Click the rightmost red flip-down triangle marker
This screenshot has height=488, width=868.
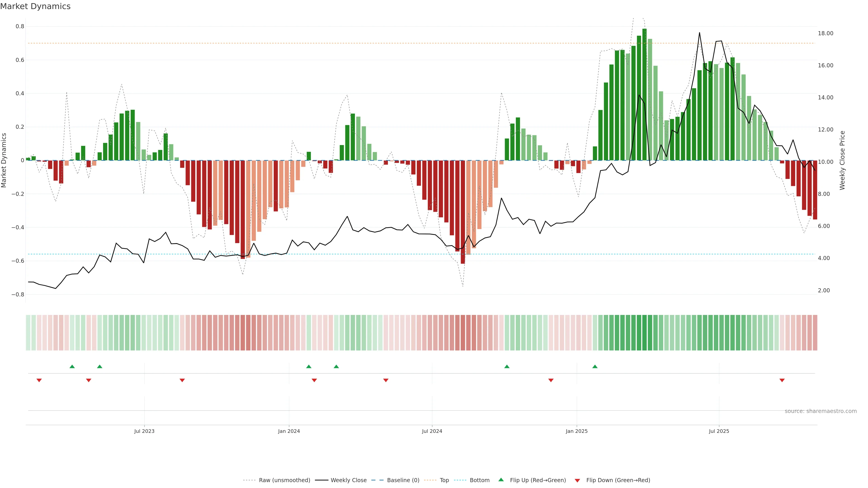[782, 380]
